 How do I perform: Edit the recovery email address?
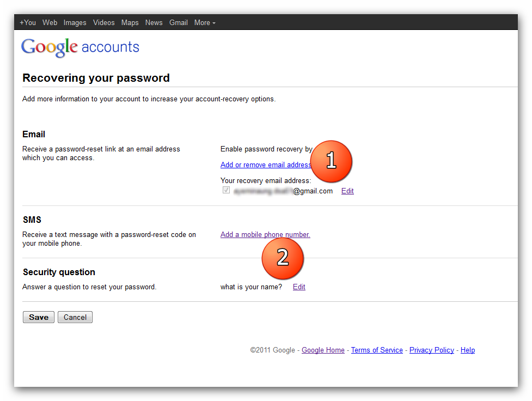click(x=347, y=191)
